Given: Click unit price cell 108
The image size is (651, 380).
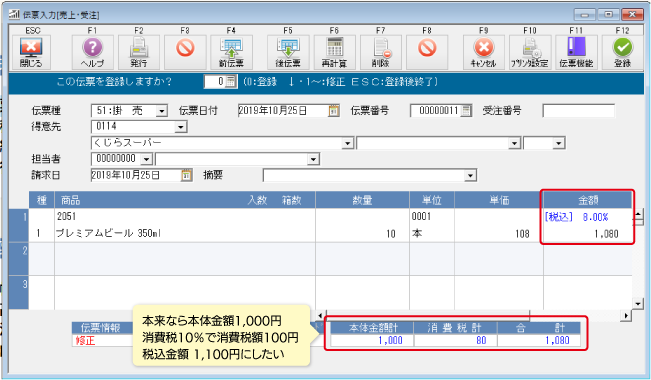Looking at the screenshot, I should 522,234.
